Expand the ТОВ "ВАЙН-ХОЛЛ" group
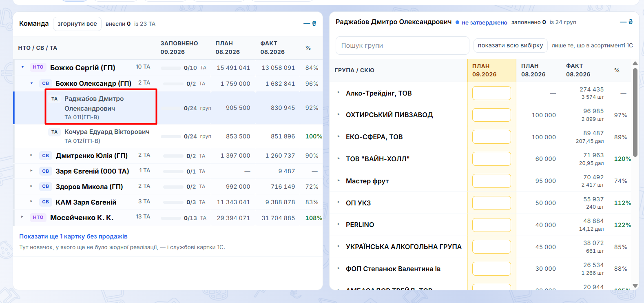Image resolution: width=644 pixels, height=303 pixels. pyautogui.click(x=339, y=158)
